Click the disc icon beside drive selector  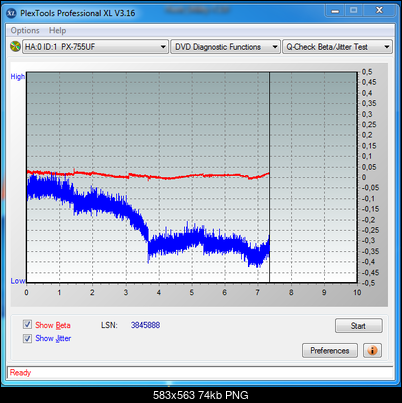(15, 47)
